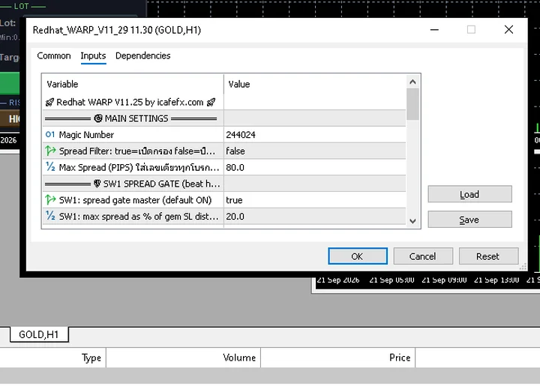Select the Redhat WARP V11.25 title row
Viewport: 540px width, 392px height.
224,102
